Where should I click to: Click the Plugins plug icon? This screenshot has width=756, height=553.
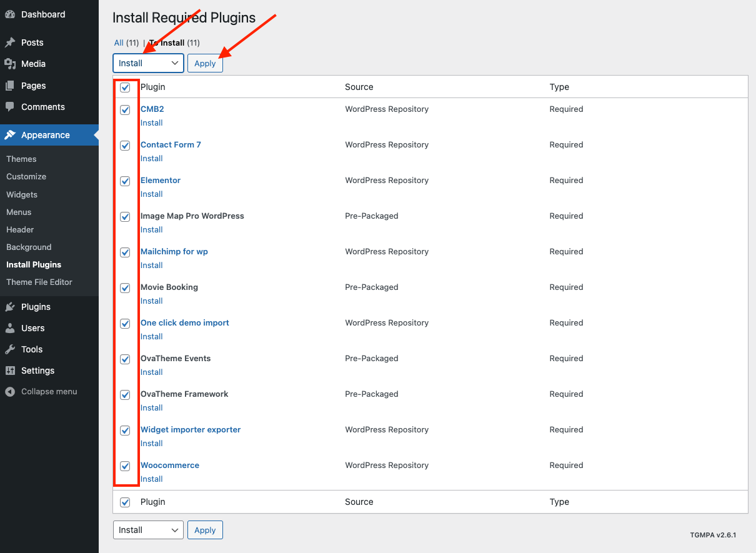(x=10, y=307)
